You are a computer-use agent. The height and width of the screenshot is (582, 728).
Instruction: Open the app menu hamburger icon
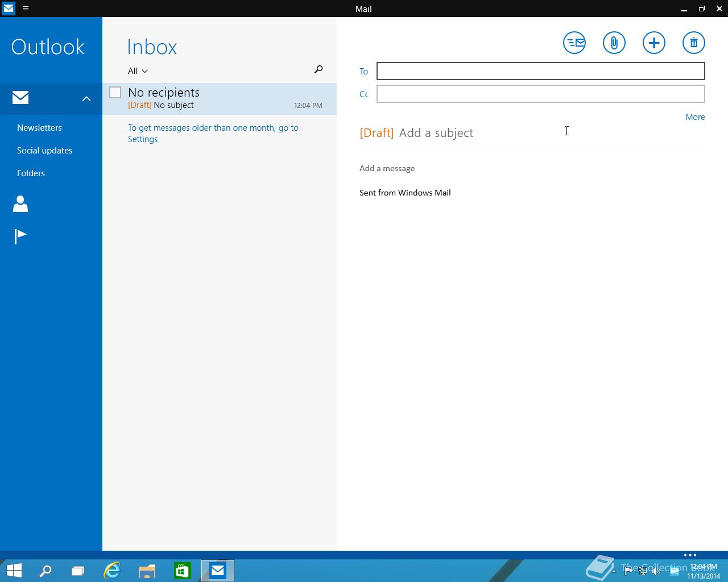click(25, 9)
